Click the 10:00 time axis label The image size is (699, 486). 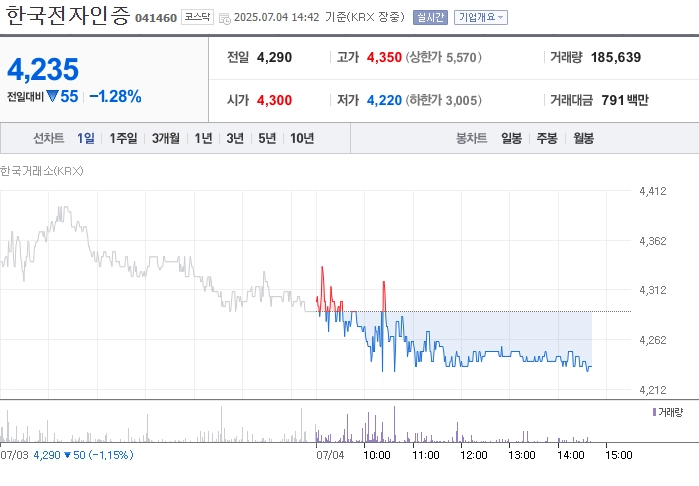tap(377, 455)
